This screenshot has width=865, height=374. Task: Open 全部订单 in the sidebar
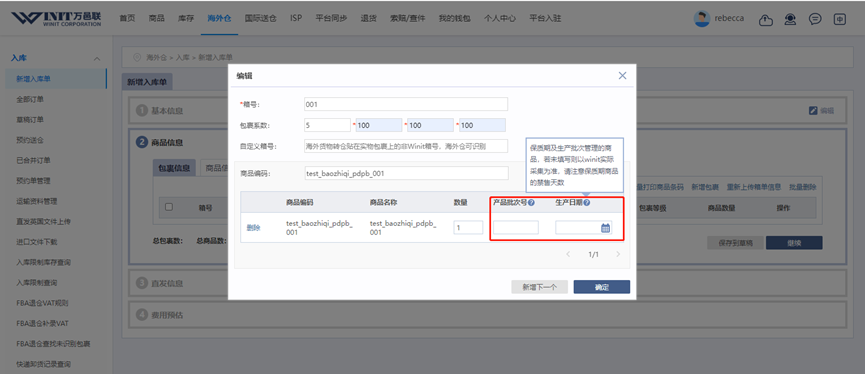coord(30,99)
